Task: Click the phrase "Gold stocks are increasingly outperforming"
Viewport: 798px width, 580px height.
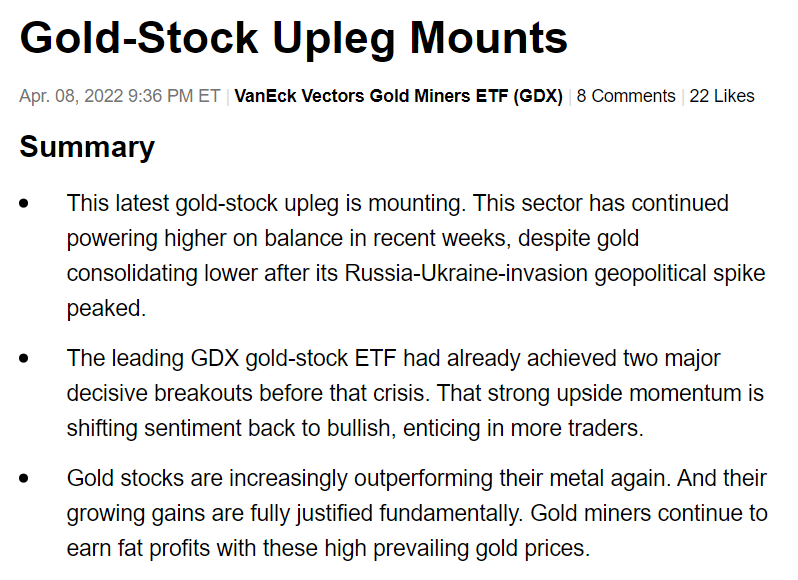Action: click(x=262, y=479)
